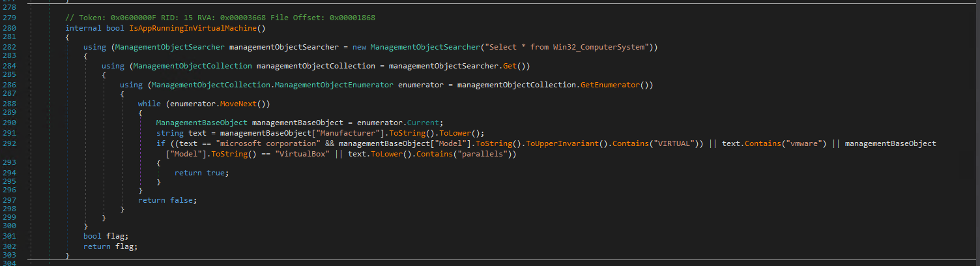The image size is (980, 266).
Task: Click line number 303 in the margin
Action: pyautogui.click(x=8, y=256)
